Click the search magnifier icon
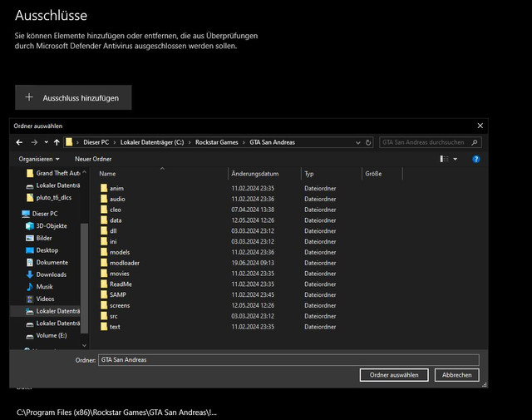 coord(475,142)
